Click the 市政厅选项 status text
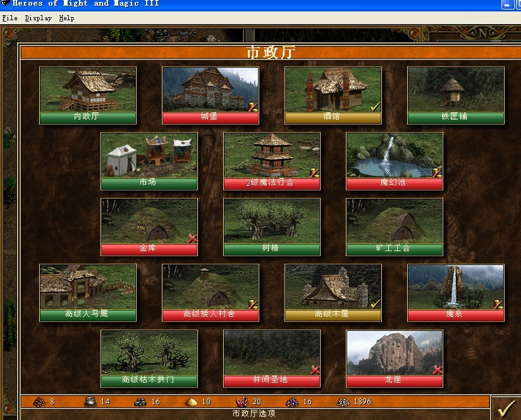 click(x=254, y=413)
